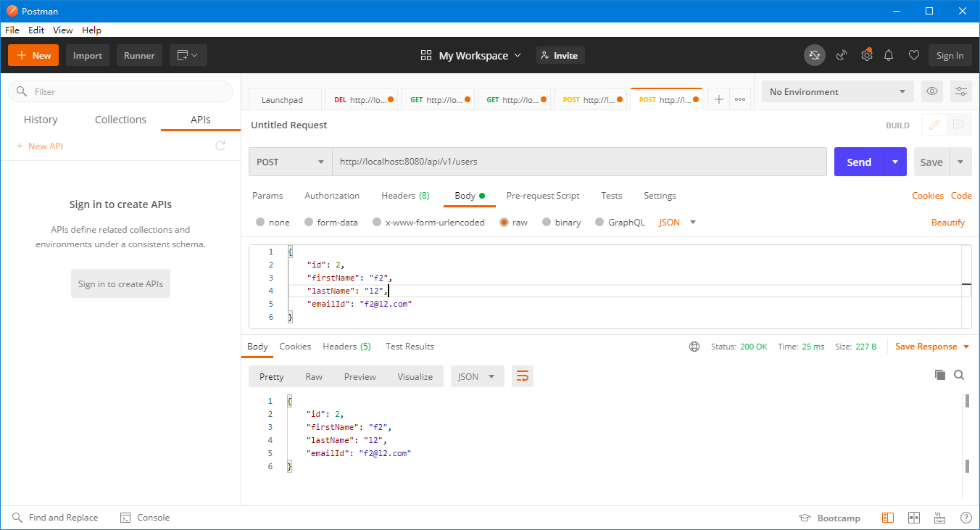980x530 pixels.
Task: Click the request URL input field
Action: 579,162
